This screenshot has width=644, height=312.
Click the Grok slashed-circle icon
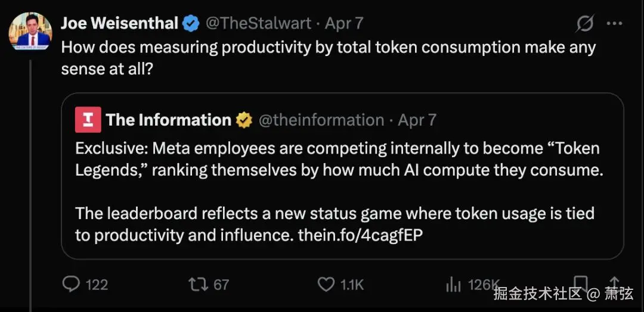[584, 24]
